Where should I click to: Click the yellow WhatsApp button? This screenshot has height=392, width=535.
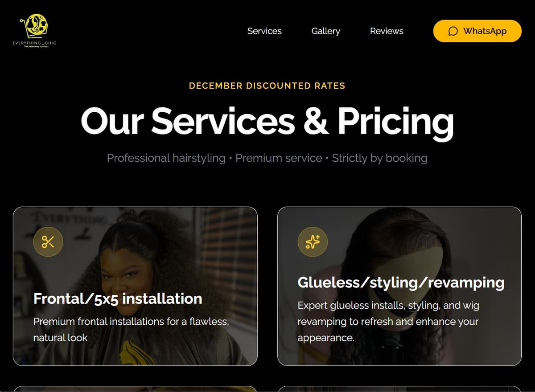477,31
